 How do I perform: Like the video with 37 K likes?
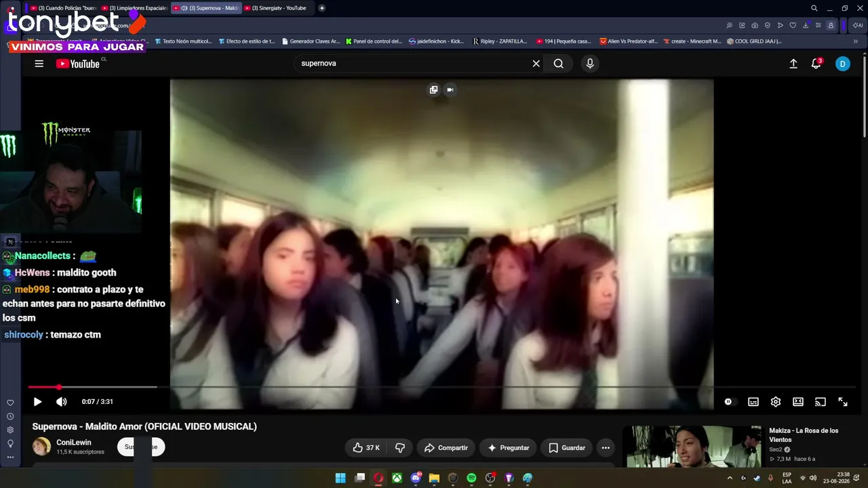tap(366, 448)
